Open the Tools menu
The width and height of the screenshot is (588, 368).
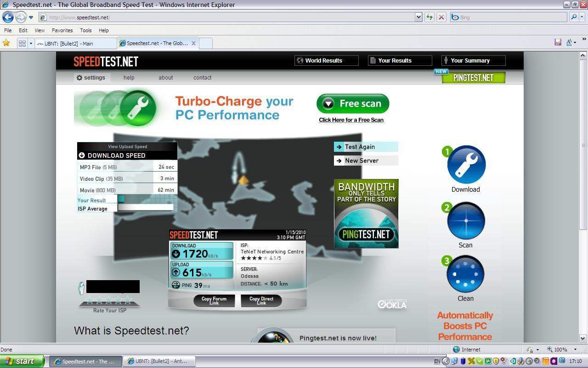click(x=86, y=30)
